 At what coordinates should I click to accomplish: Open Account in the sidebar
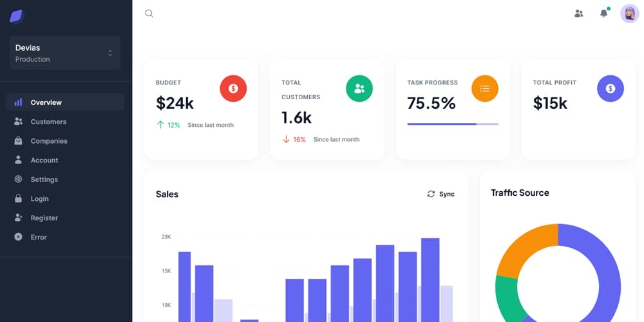point(44,160)
